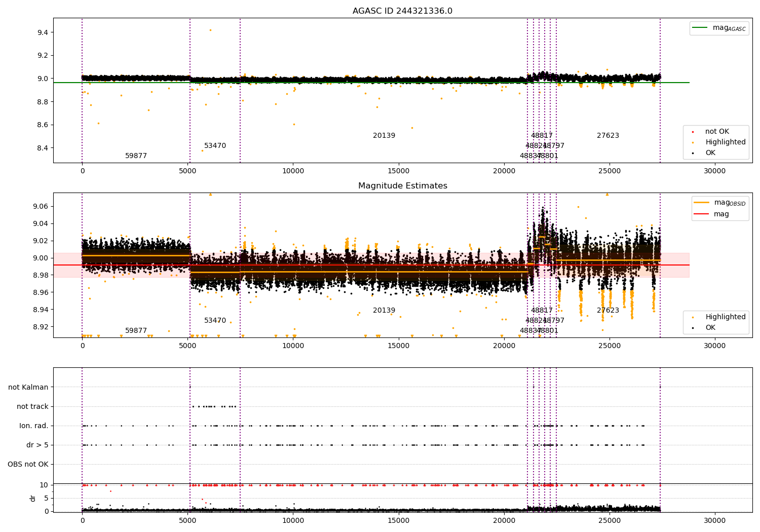The image size is (760, 532).
Task: Click obsid label 48817 in the AGASC ID plot
Action: (542, 136)
